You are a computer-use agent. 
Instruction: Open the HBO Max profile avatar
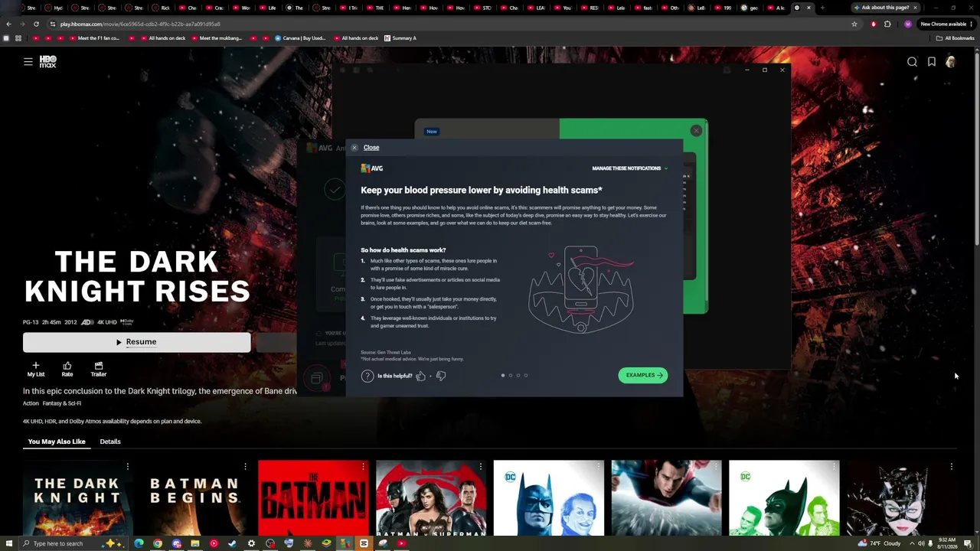(x=950, y=62)
